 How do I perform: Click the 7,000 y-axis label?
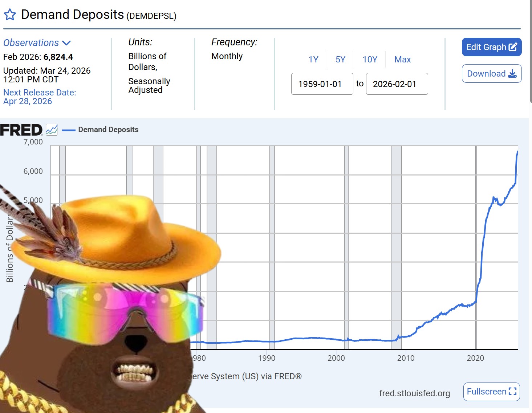(33, 142)
